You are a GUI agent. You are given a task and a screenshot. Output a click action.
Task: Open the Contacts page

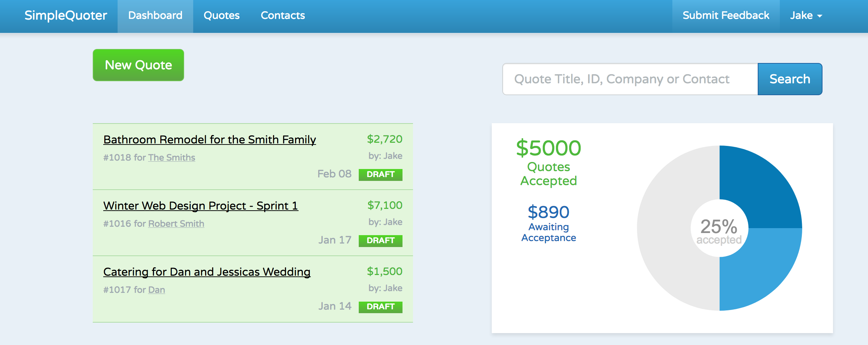click(283, 16)
